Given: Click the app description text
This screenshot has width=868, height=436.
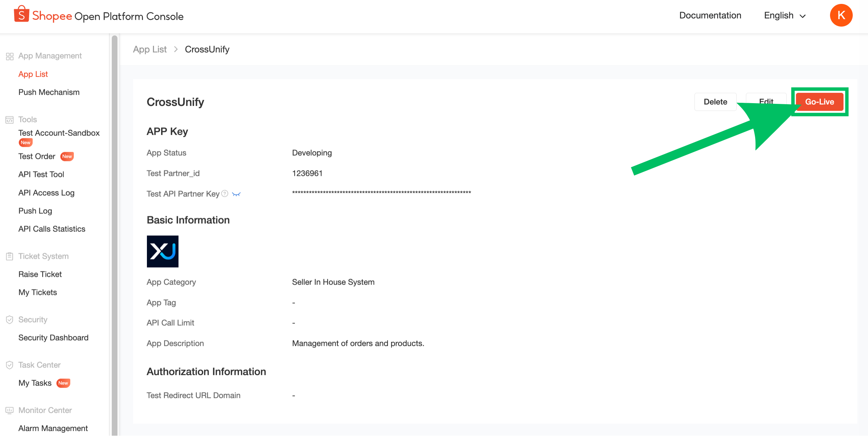Looking at the screenshot, I should pyautogui.click(x=358, y=343).
